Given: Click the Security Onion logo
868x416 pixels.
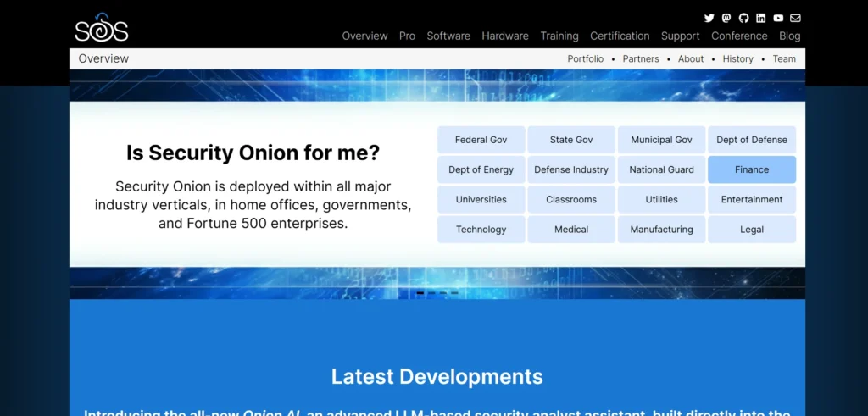Looking at the screenshot, I should [102, 28].
